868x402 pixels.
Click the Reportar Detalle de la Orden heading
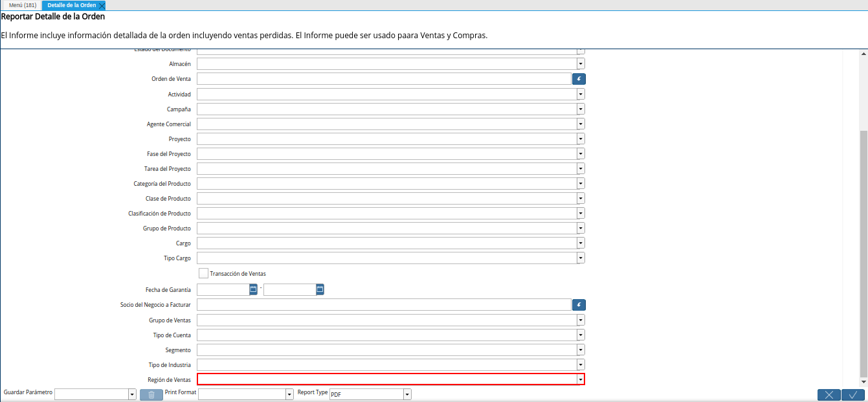tap(53, 17)
